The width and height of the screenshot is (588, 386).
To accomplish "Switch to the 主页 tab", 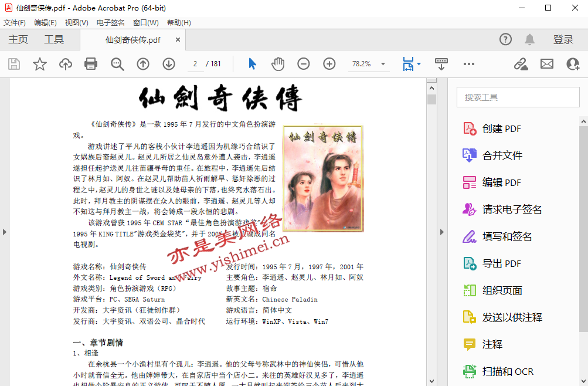I will [x=18, y=39].
